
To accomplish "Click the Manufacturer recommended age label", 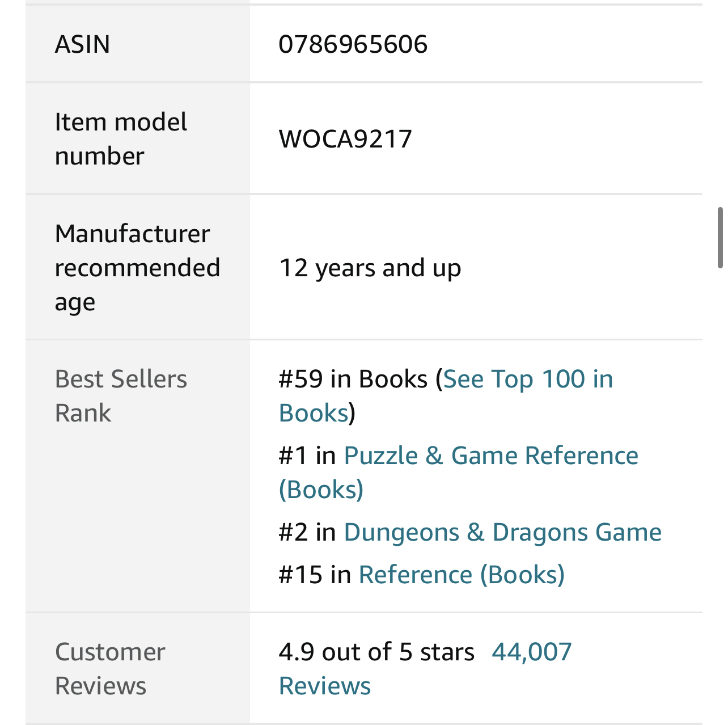I will pos(137,268).
